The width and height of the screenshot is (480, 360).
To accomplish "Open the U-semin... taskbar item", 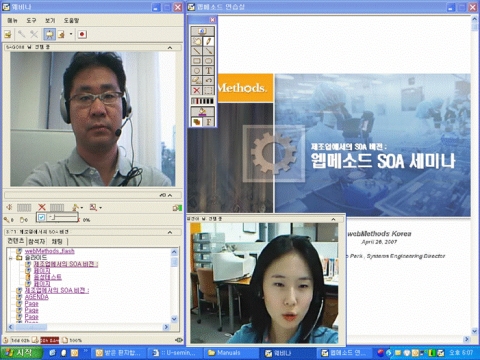I will pyautogui.click(x=176, y=353).
